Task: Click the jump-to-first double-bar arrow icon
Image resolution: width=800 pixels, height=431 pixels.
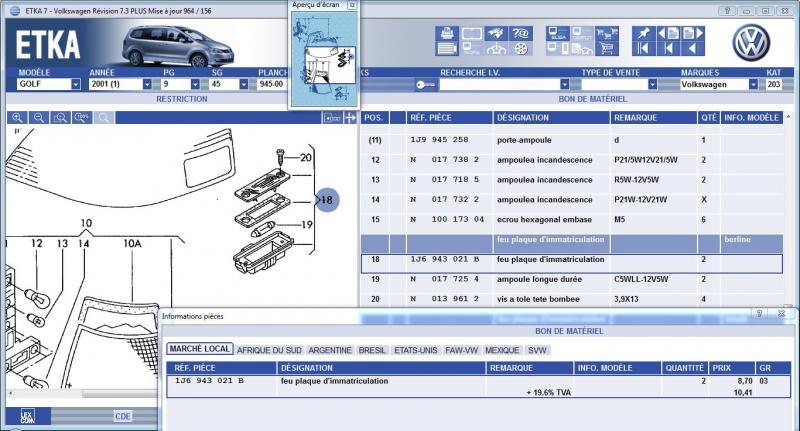Action: point(644,48)
